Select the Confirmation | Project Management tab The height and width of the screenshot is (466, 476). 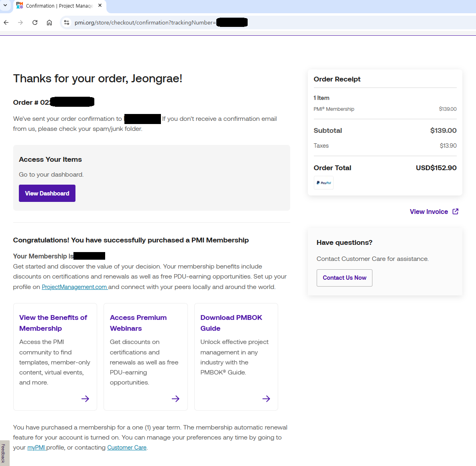click(59, 6)
